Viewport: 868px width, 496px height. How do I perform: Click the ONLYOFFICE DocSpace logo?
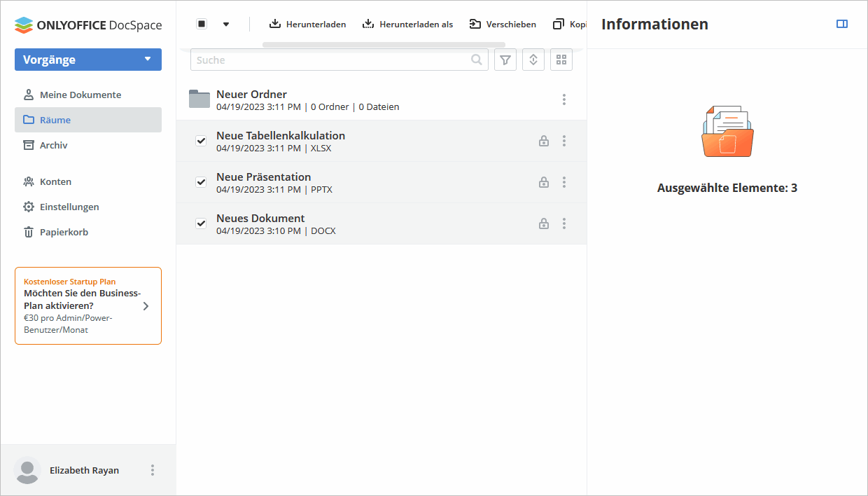[88, 25]
